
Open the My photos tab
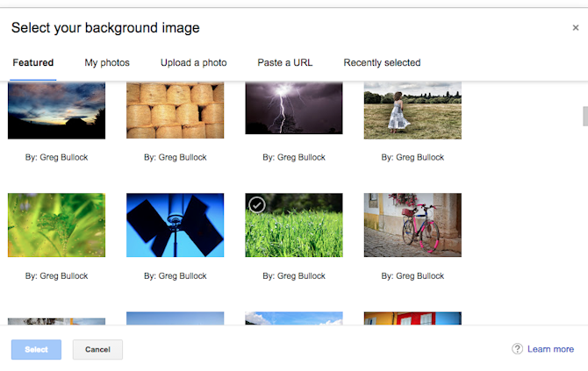tap(107, 63)
